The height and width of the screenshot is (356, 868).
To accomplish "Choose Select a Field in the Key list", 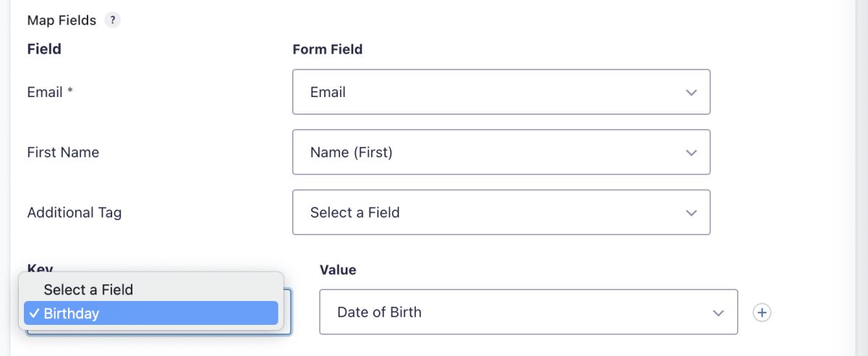I will point(88,289).
